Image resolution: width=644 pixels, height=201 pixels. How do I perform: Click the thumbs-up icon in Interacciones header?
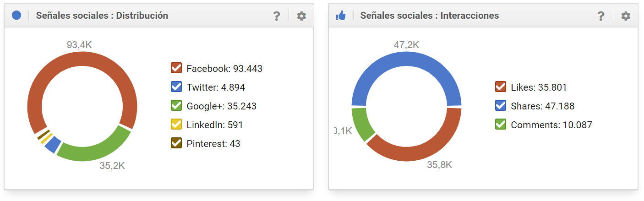tap(340, 16)
